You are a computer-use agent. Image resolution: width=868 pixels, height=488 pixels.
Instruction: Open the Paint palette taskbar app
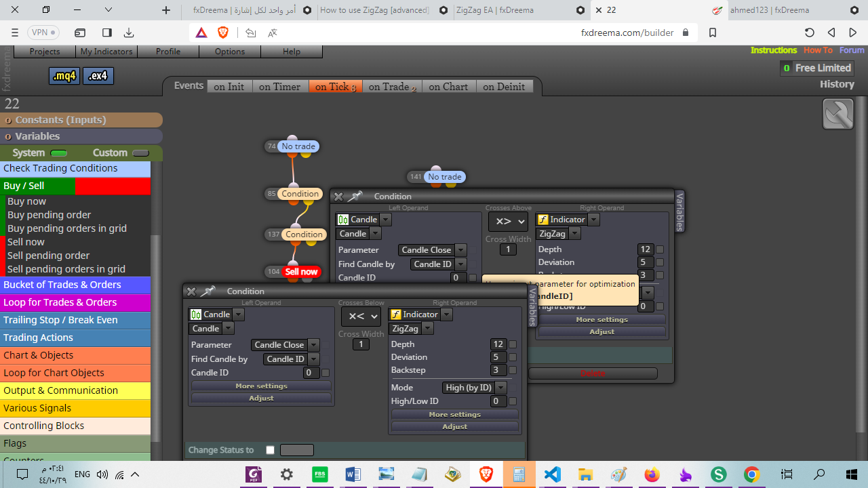click(x=619, y=474)
